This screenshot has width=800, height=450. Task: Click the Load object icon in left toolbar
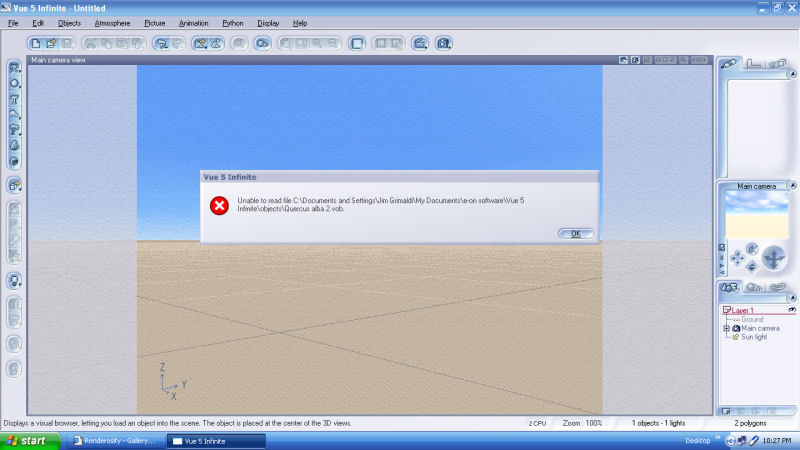(x=14, y=185)
